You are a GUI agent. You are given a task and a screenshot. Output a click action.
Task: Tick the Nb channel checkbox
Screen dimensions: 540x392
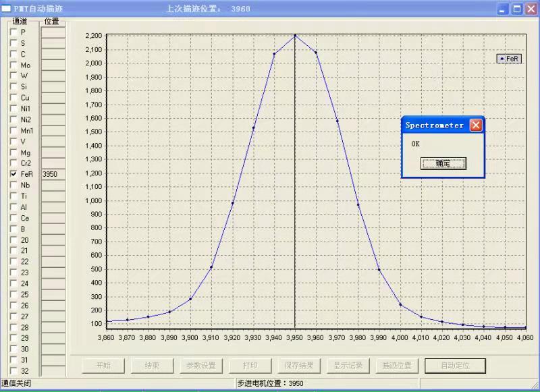(13, 185)
